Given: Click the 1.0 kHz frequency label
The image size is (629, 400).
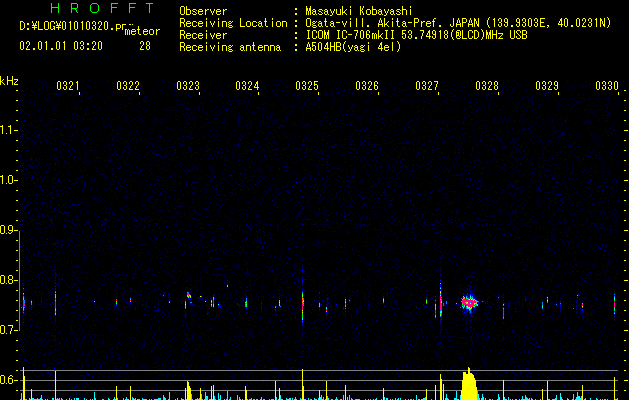Looking at the screenshot, I should [8, 180].
